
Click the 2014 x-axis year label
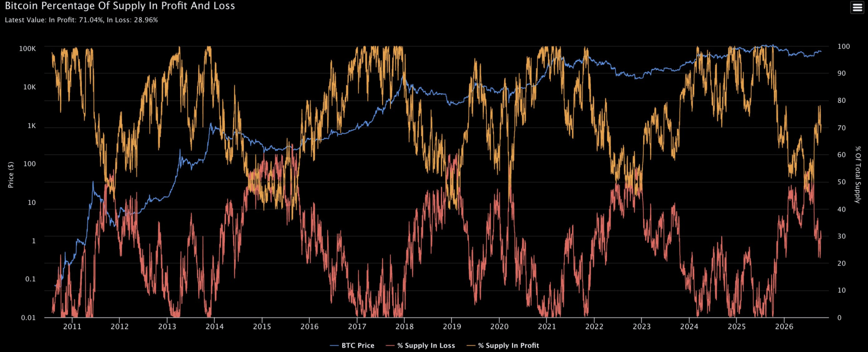215,327
